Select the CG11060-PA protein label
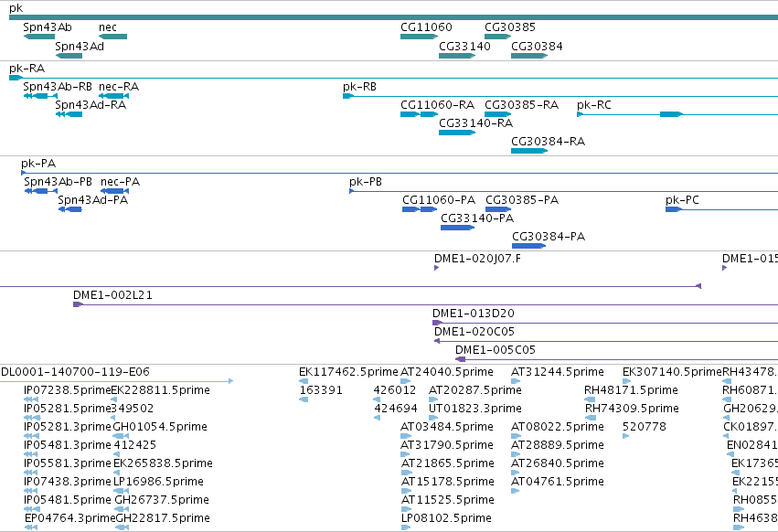Screen dimensions: 778x532 pos(439,200)
